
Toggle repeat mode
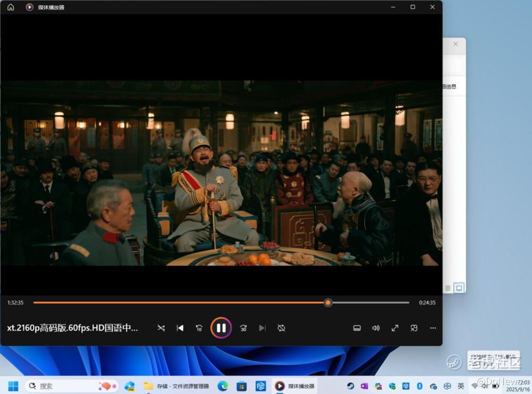point(281,328)
